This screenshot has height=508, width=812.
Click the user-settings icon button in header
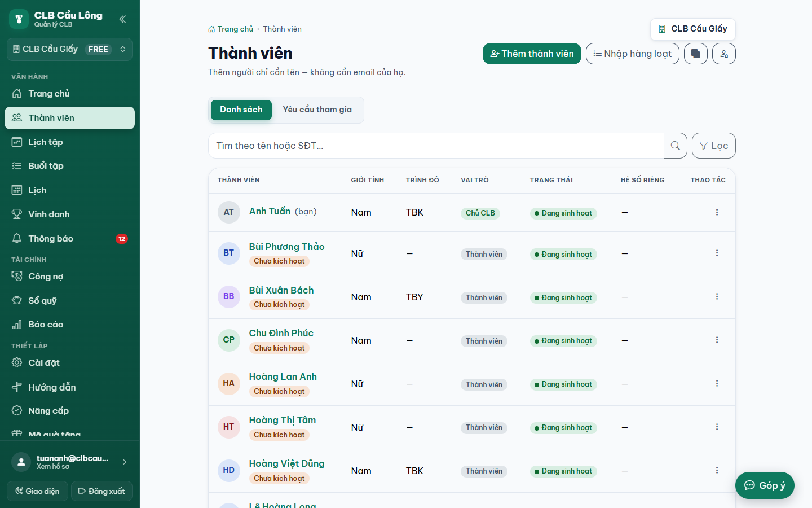point(724,54)
